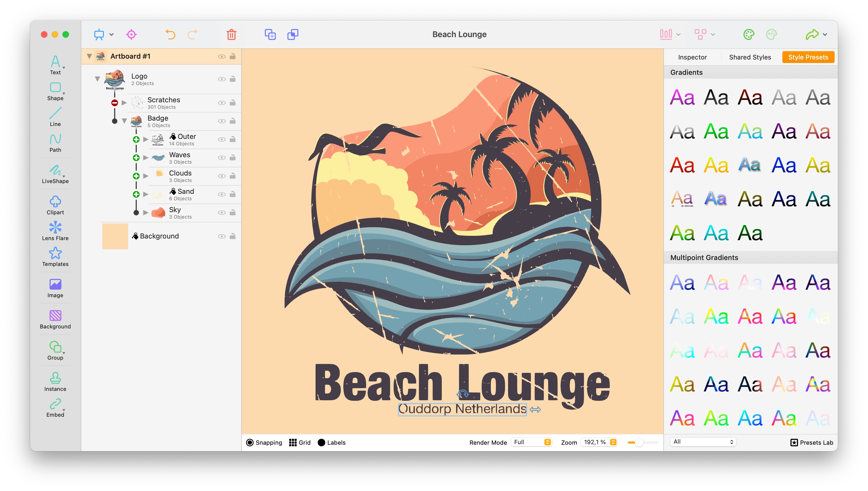Expand the Scratches layer group

click(124, 103)
